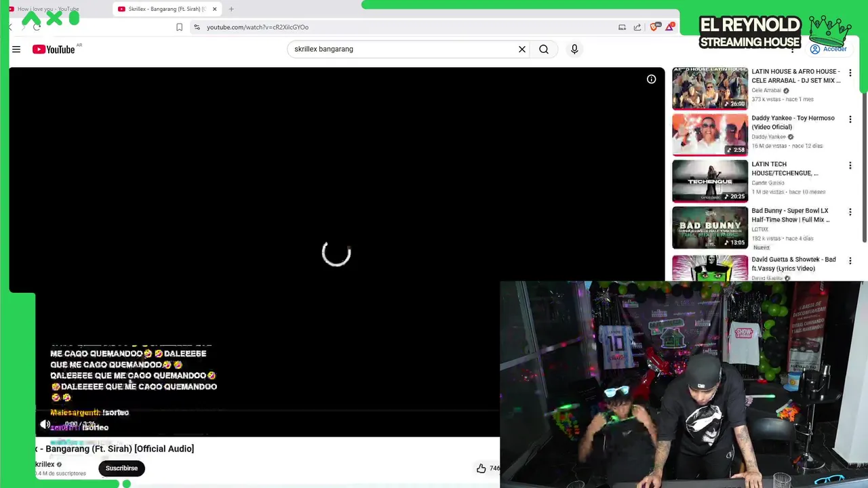Open a new browser tab
Screen dimensions: 868x488
pos(231,9)
